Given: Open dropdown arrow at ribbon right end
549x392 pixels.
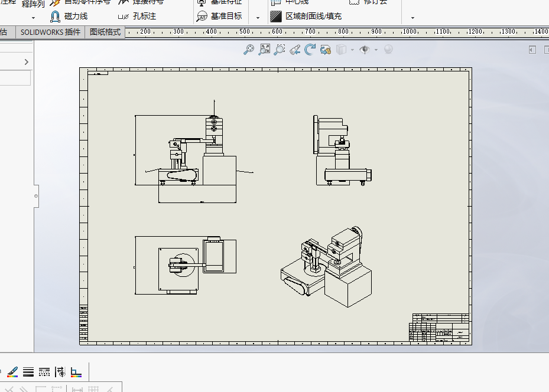Looking at the screenshot, I should [x=413, y=18].
